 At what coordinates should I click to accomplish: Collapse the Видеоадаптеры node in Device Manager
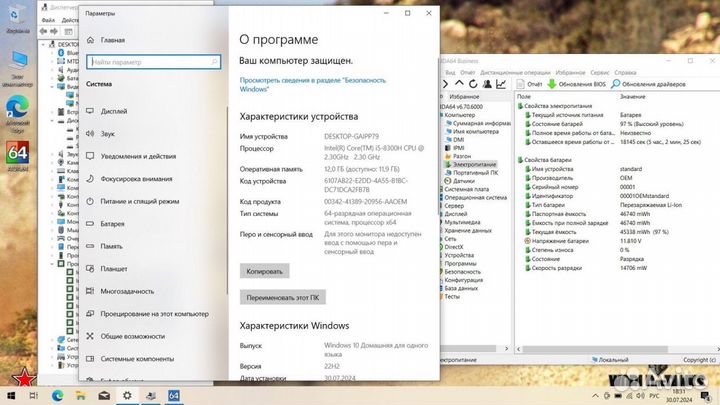pyautogui.click(x=52, y=87)
